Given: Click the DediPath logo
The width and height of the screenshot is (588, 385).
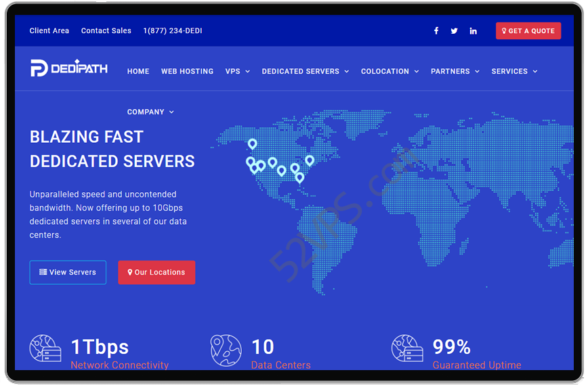Looking at the screenshot, I should pos(69,68).
